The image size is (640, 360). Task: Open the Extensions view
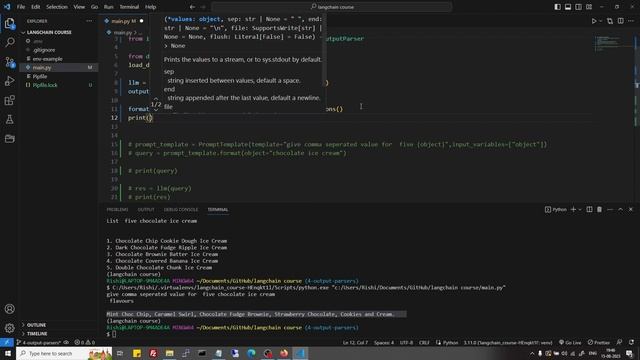(x=9, y=100)
